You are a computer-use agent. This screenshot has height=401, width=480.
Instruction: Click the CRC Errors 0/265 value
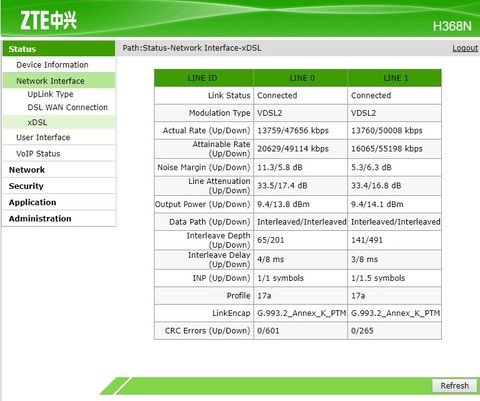point(362,331)
